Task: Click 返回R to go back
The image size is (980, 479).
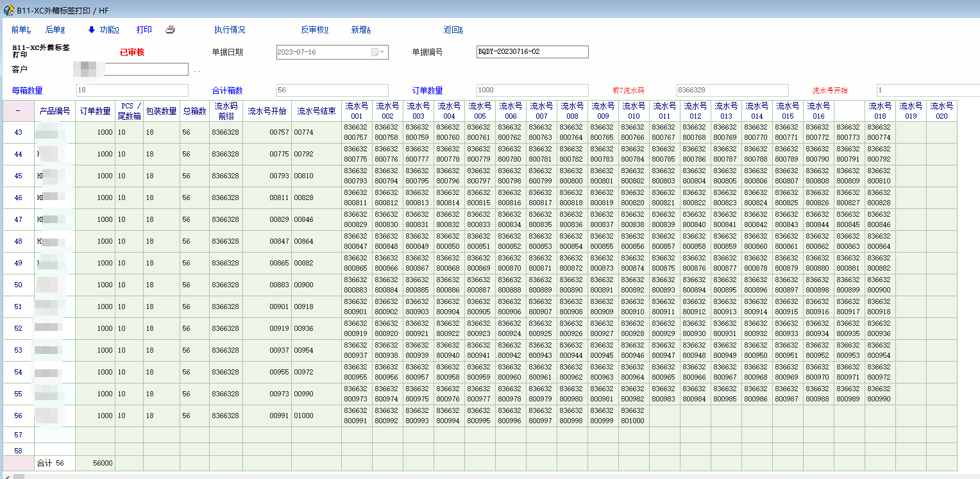Action: pyautogui.click(x=453, y=30)
